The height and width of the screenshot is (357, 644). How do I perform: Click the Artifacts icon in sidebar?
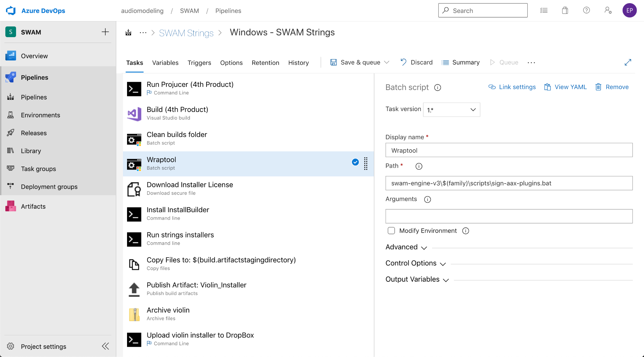11,206
